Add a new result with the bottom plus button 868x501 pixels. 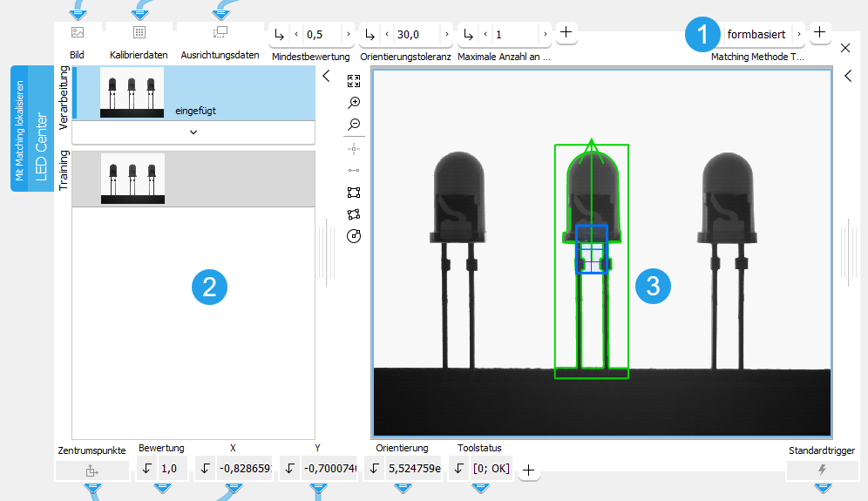528,471
